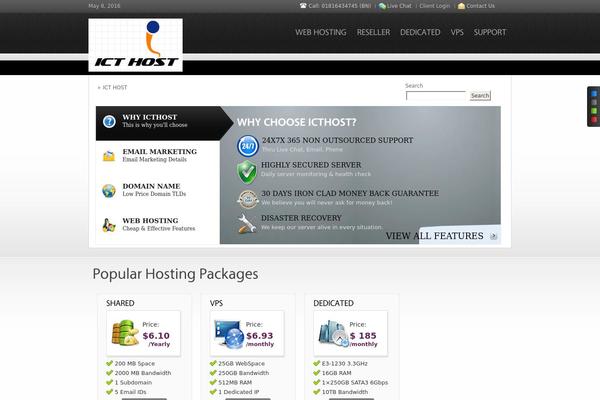Click the question mark icon in Why ICTHost
The image size is (600, 400).
pyautogui.click(x=109, y=122)
